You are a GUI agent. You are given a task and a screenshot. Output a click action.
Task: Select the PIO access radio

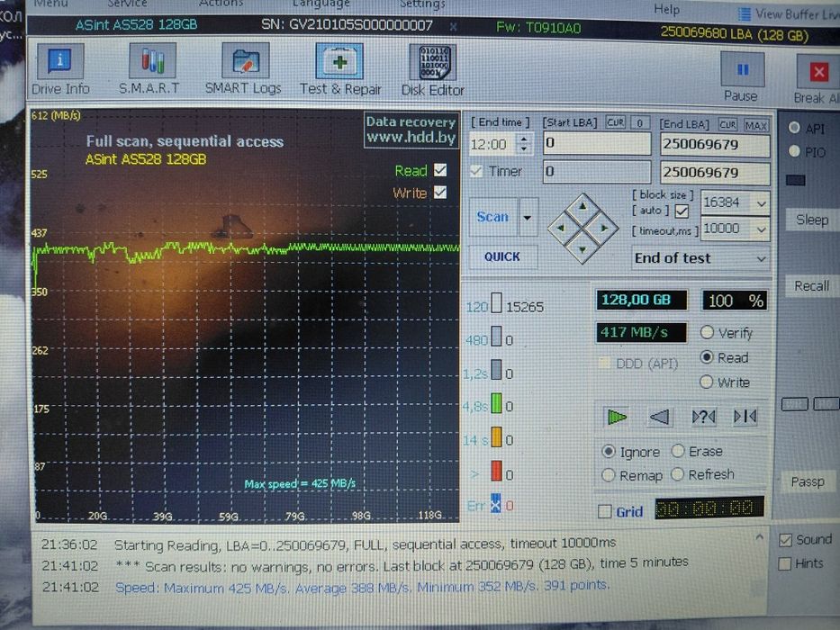[x=794, y=151]
